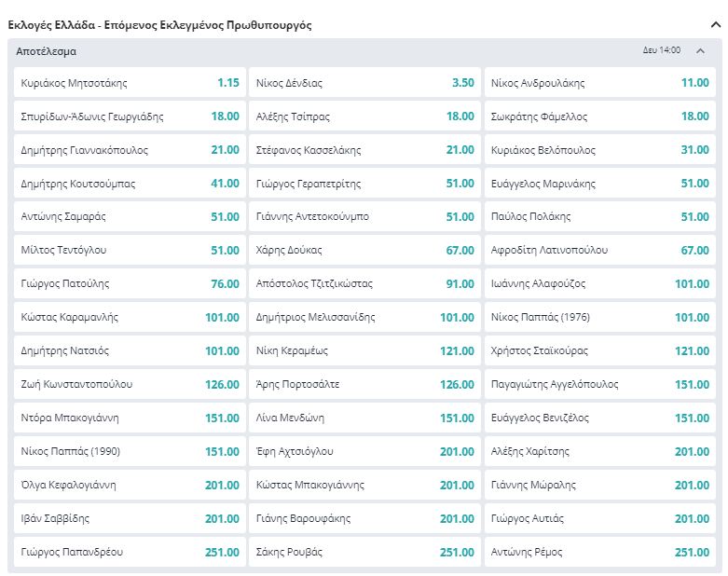Click Κυριάκος Βελόπουλος odds 31.00

point(599,150)
